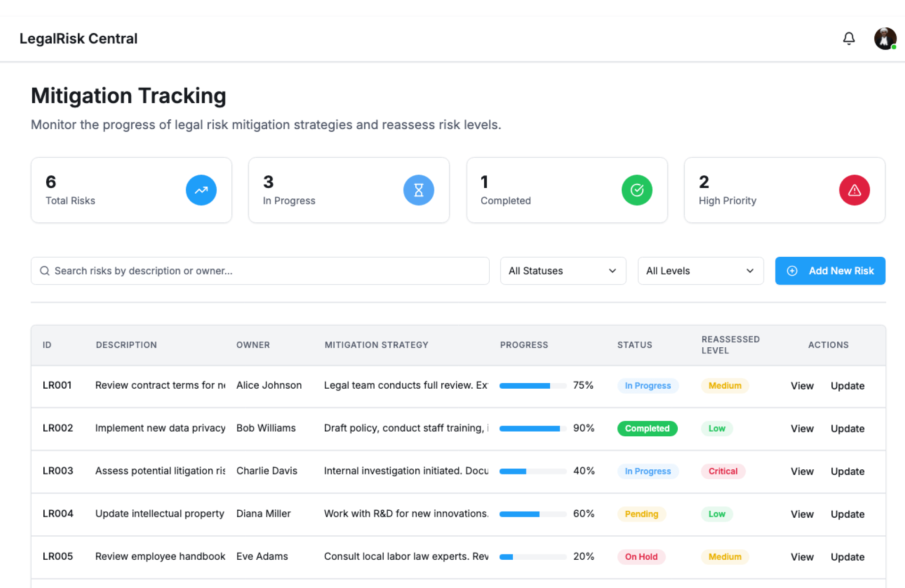Click the High Priority warning icon
905x588 pixels.
click(x=854, y=190)
